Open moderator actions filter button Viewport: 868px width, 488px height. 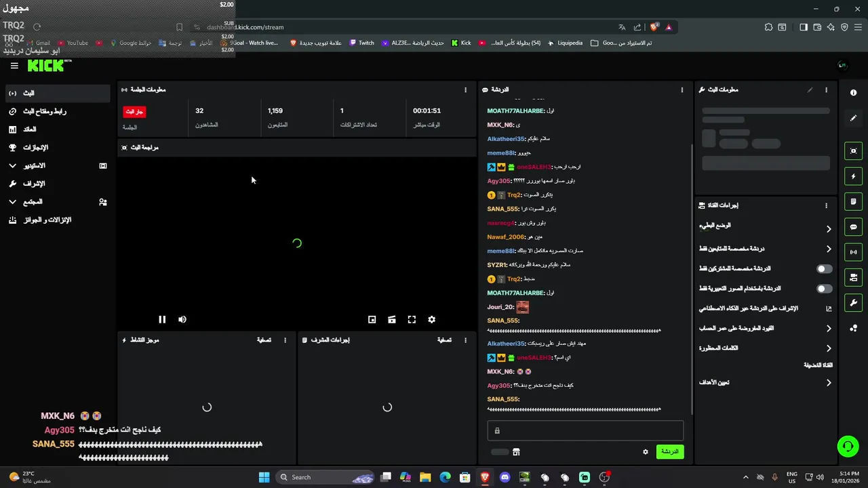tap(444, 340)
